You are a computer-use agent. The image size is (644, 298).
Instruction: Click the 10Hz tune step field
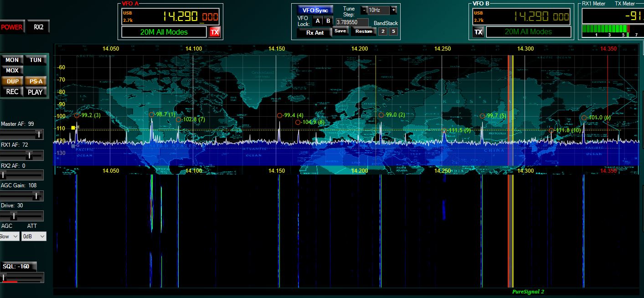(378, 10)
